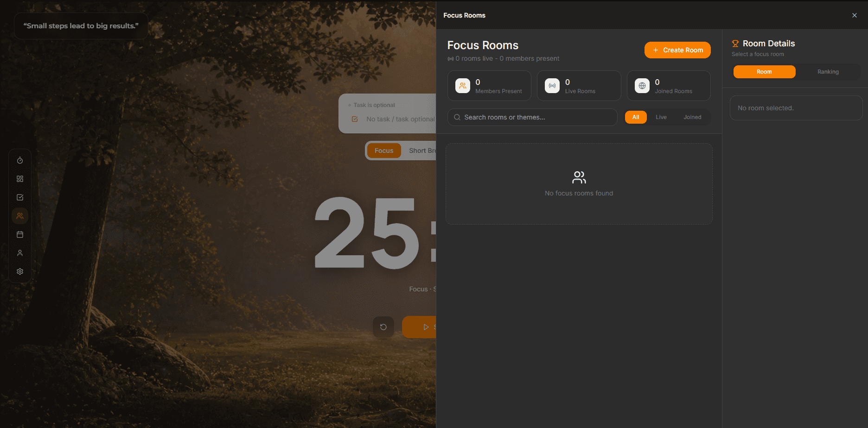Click the plus icon in Create Room
Screen dimensions: 868x428
click(x=656, y=50)
